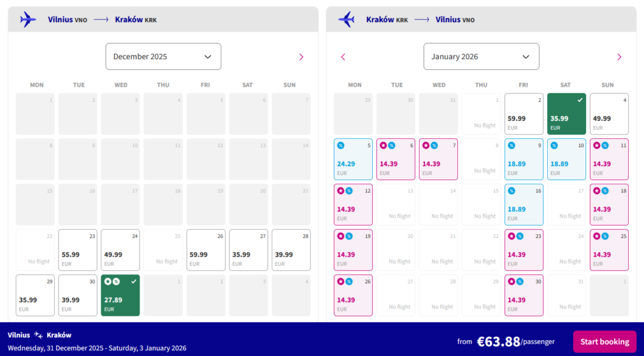Click the plane icon in the booking summary bar
Image resolution: width=644 pixels, height=356 pixels.
pos(39,335)
